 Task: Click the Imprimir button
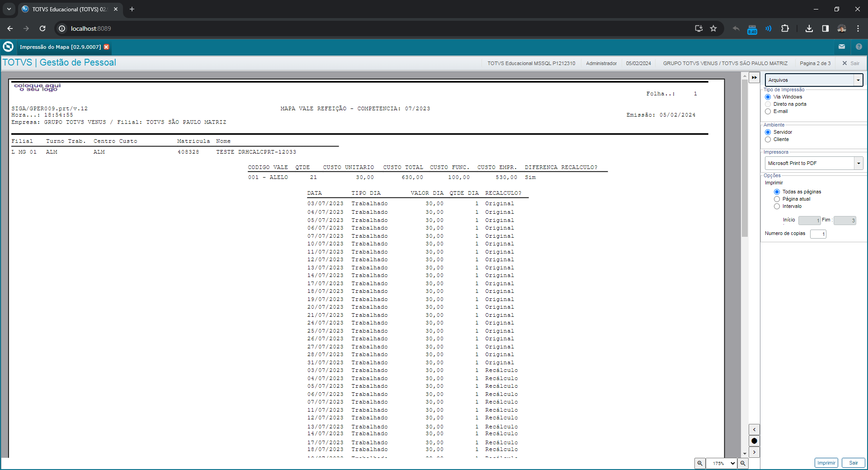(826, 463)
